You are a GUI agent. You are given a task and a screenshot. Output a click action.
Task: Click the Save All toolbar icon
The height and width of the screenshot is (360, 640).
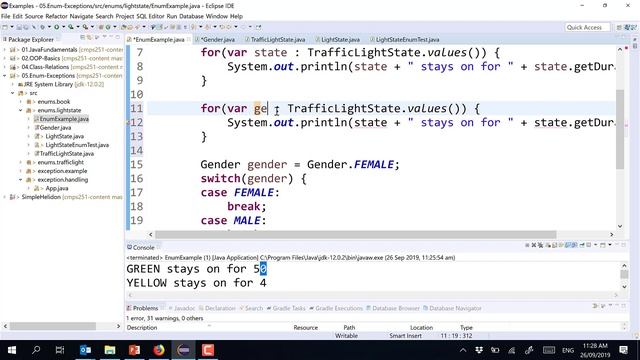click(25, 27)
